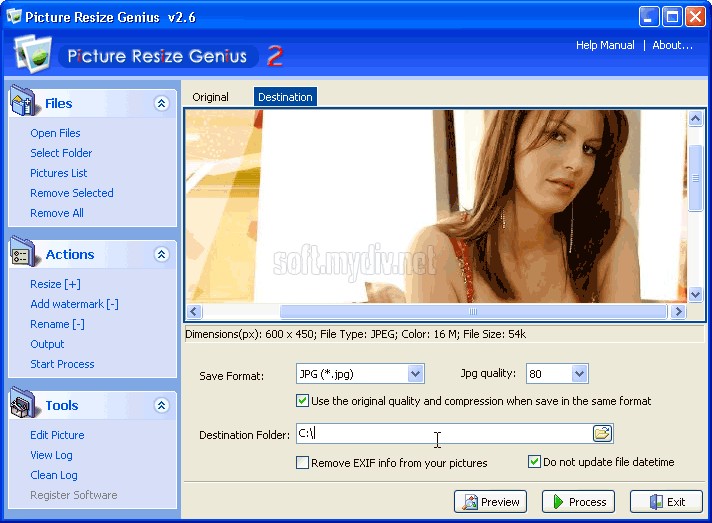The width and height of the screenshot is (712, 523).
Task: Click preview scroll right arrow
Action: [x=678, y=311]
